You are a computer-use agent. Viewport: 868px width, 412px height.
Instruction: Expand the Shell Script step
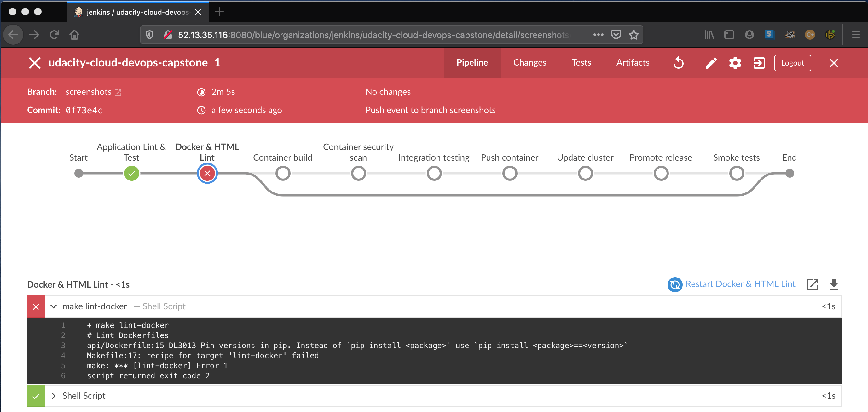53,396
